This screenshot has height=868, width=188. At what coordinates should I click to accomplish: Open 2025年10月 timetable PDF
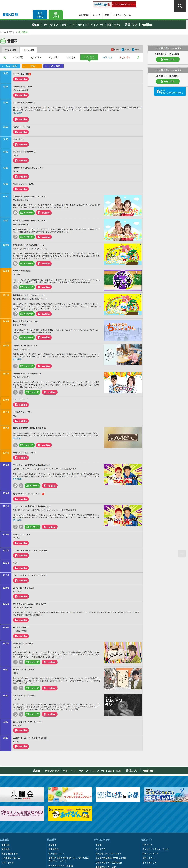[167, 60]
